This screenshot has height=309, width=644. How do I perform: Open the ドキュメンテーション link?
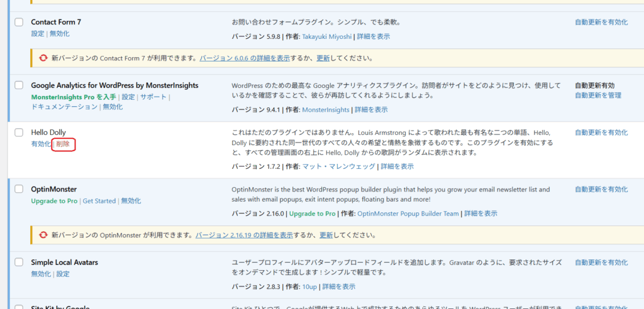pos(64,107)
